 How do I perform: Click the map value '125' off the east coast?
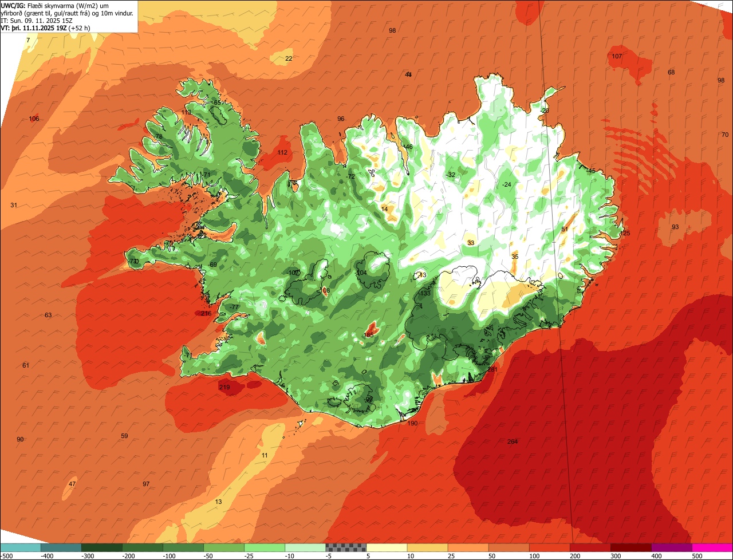(625, 233)
